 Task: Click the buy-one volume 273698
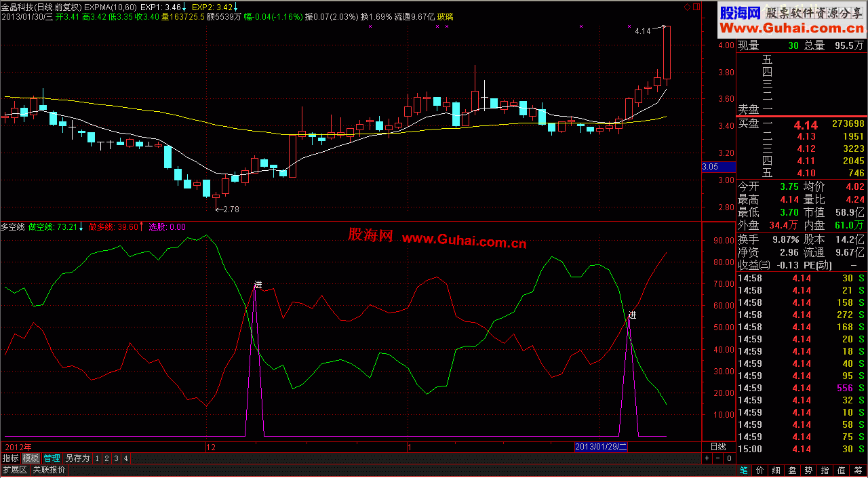pyautogui.click(x=848, y=124)
